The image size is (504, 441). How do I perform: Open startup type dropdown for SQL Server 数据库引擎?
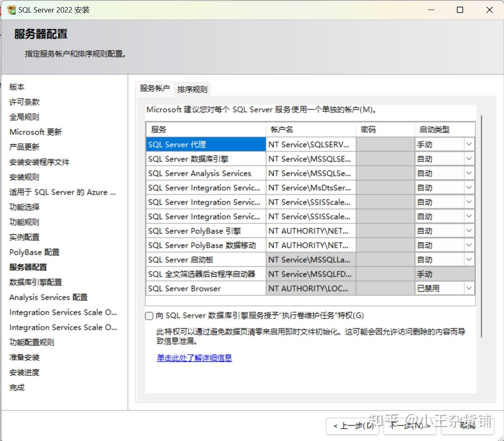(x=469, y=159)
